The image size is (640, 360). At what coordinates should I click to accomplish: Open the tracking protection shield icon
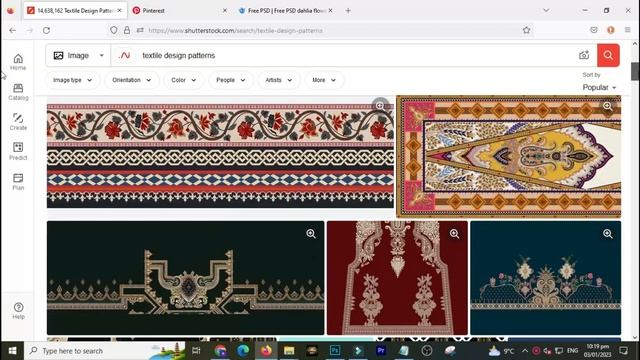[114, 30]
